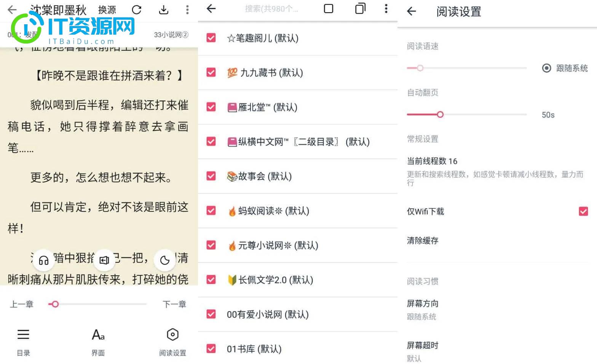This screenshot has width=597, height=364.
Task: Tap 清除缓存 to clear cache
Action: (x=423, y=241)
